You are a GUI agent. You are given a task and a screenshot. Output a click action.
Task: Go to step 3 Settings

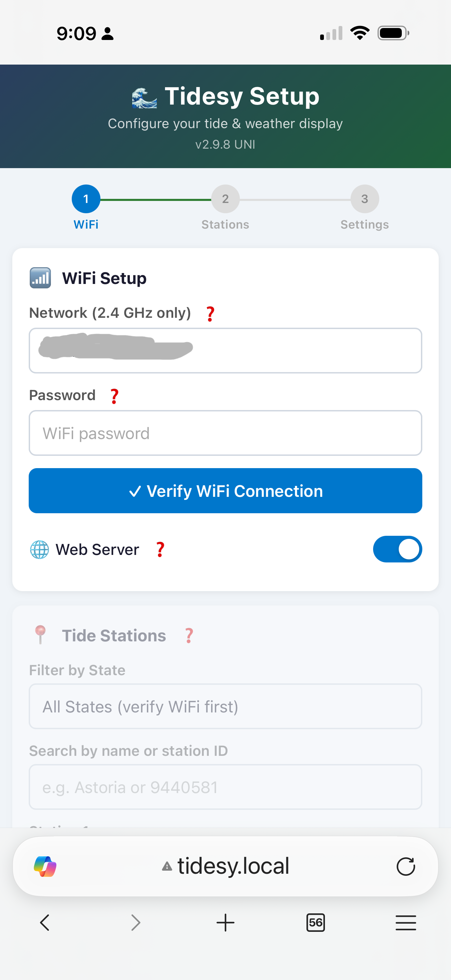coord(365,199)
